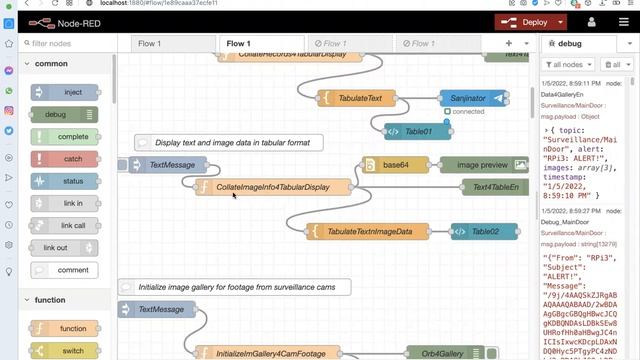Select the TabulateText template node
Screen dimensions: 640x360
356,98
